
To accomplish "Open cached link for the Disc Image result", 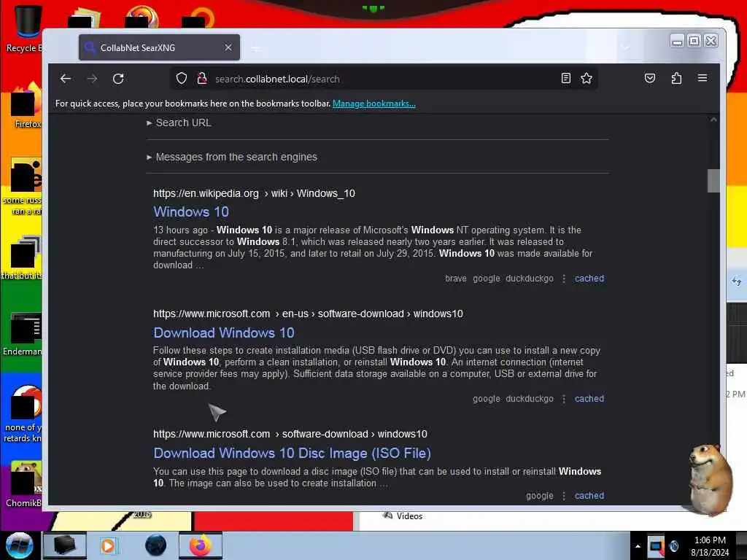I will pos(589,496).
